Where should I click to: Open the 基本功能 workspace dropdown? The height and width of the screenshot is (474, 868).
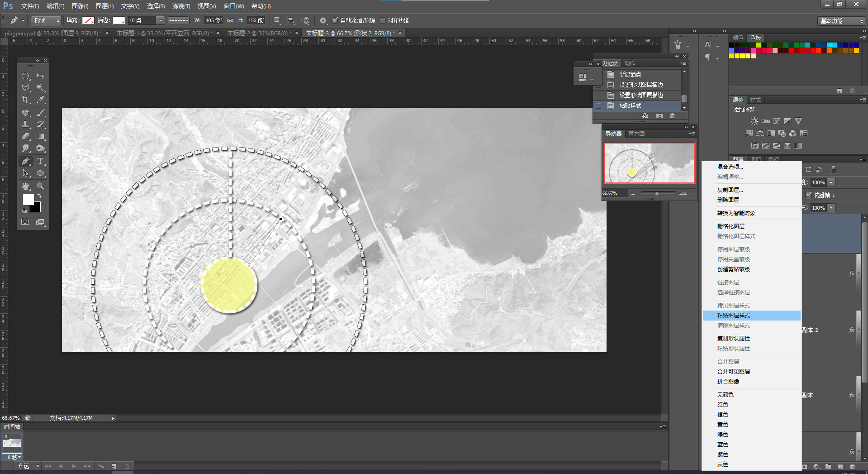tap(841, 21)
